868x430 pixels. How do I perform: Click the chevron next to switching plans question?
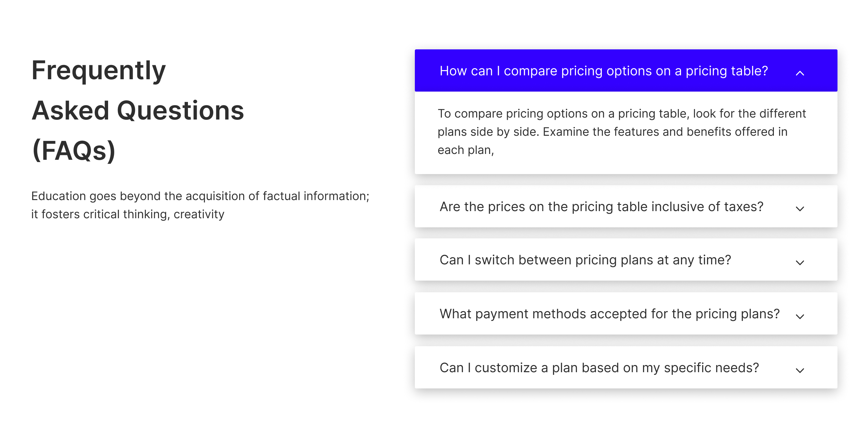800,262
